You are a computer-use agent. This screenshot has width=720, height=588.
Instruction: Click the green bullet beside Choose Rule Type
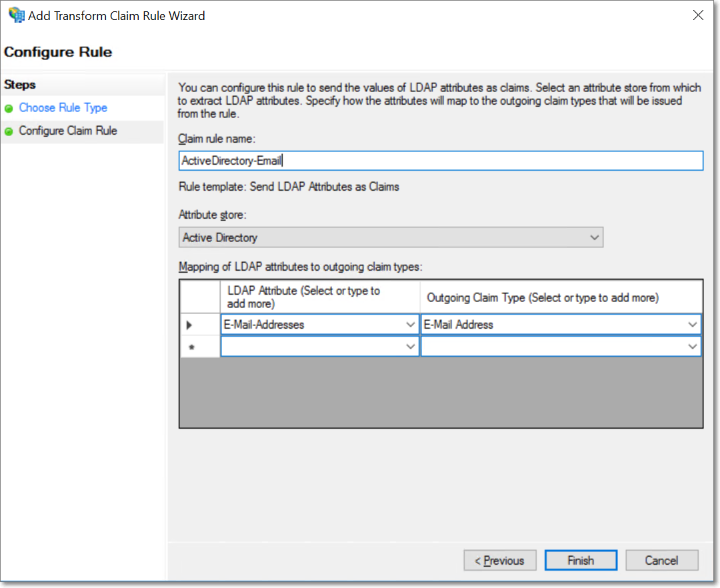[x=9, y=109]
